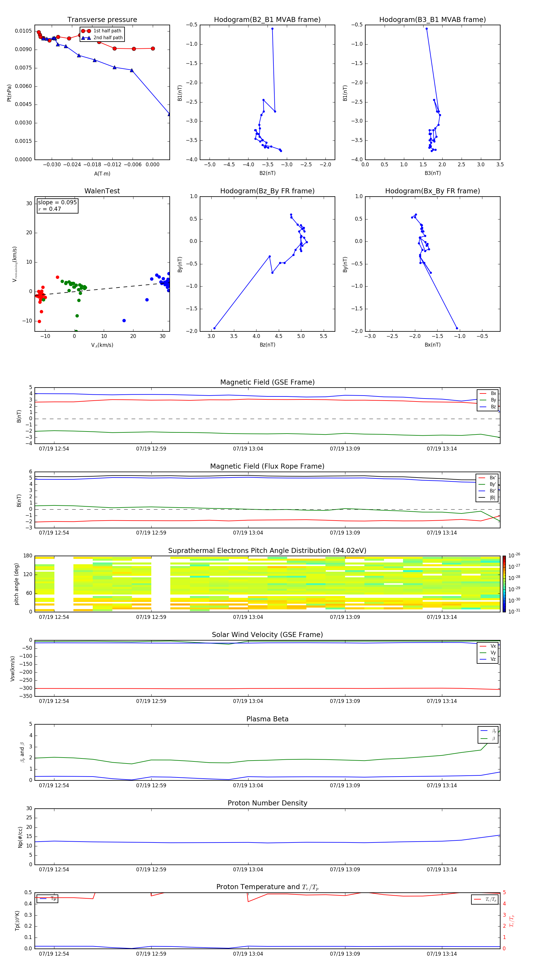Click the "Transverse pressure" plot title
This screenshot has height=980, width=535.
[x=102, y=20]
